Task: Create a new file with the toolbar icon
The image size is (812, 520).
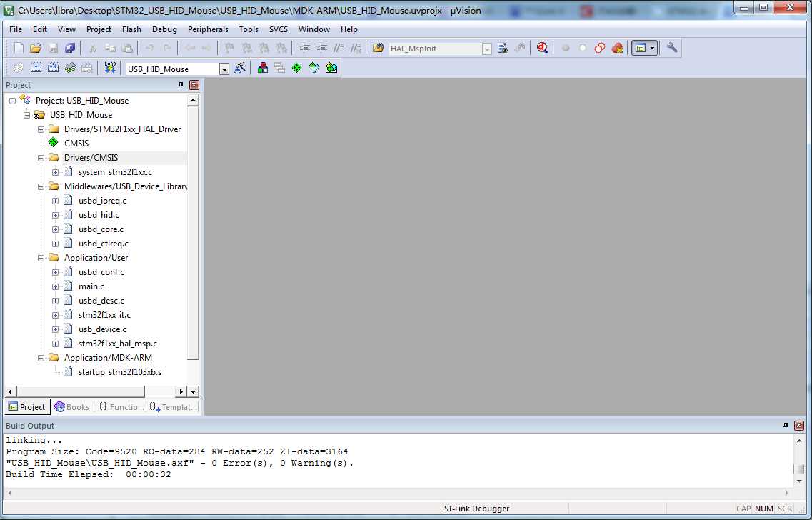Action: coord(19,48)
